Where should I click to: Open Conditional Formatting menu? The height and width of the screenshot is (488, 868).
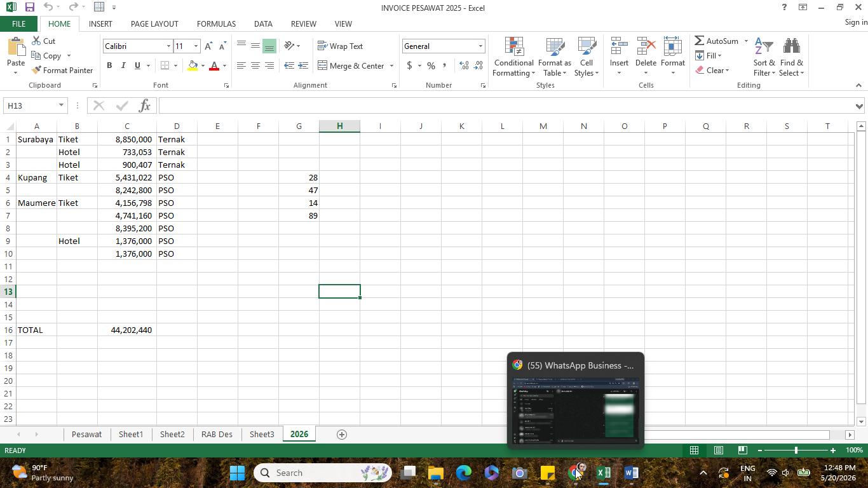513,57
